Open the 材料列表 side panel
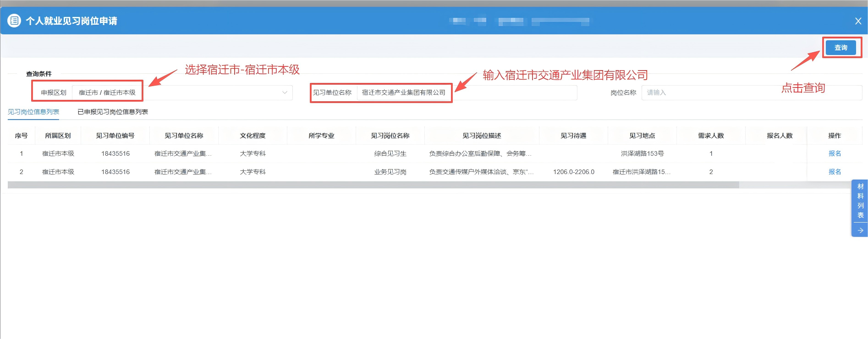Image resolution: width=868 pixels, height=339 pixels. pos(860,201)
